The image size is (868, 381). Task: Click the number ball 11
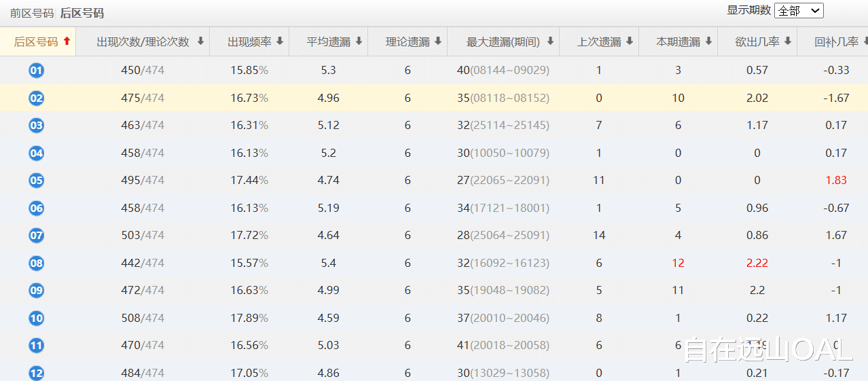pos(37,346)
